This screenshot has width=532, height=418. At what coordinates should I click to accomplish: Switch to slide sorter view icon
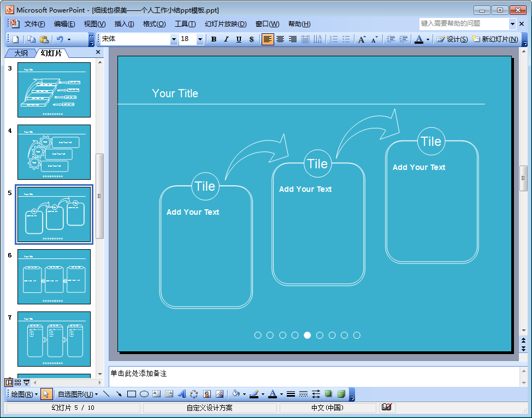pyautogui.click(x=18, y=382)
